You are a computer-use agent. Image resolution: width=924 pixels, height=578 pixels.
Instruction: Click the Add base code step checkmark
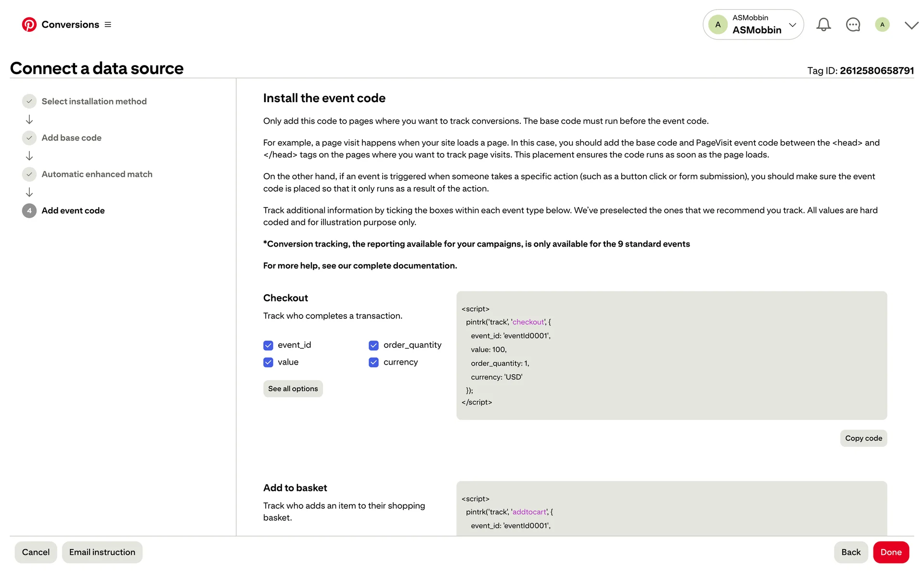pyautogui.click(x=29, y=138)
